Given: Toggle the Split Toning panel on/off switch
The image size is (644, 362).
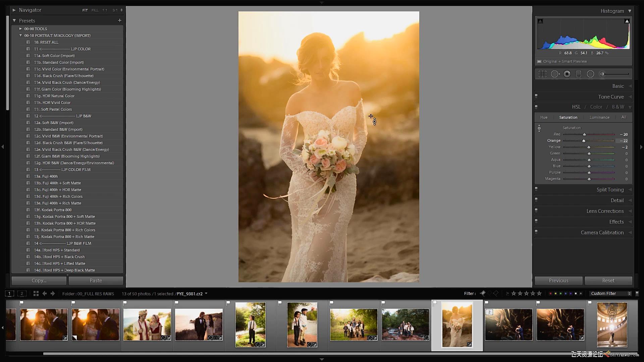Looking at the screenshot, I should click(536, 189).
